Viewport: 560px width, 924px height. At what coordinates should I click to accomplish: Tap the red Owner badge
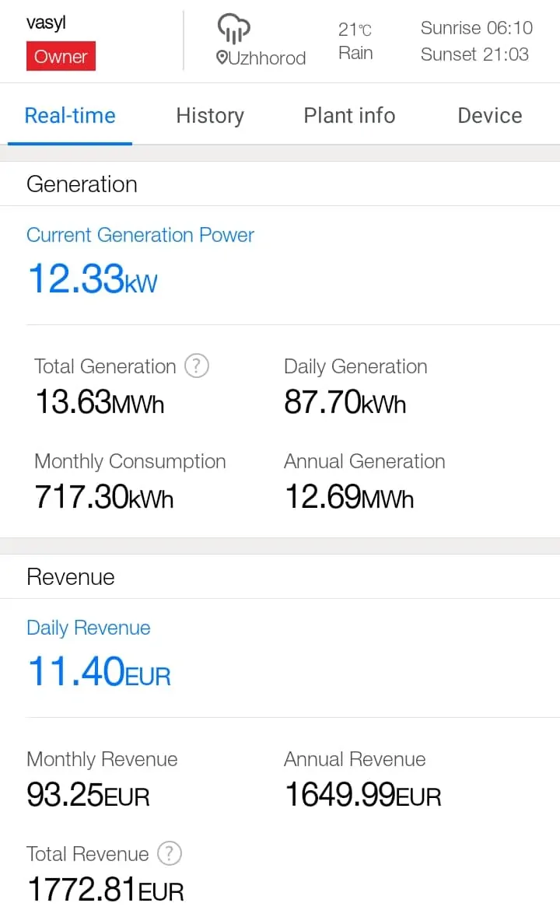coord(61,57)
